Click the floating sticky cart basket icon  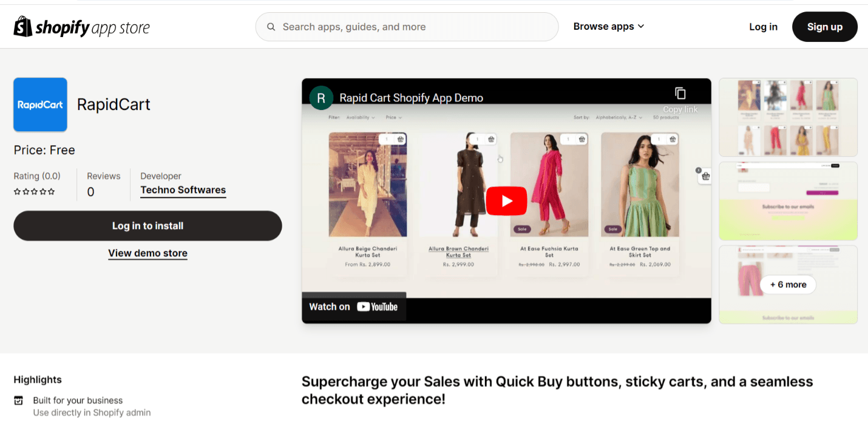(x=705, y=176)
